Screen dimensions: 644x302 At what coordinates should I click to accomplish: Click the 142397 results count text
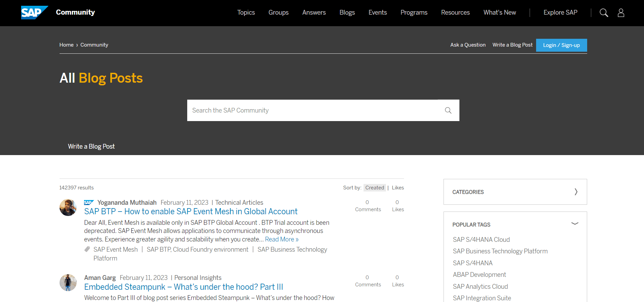(77, 188)
